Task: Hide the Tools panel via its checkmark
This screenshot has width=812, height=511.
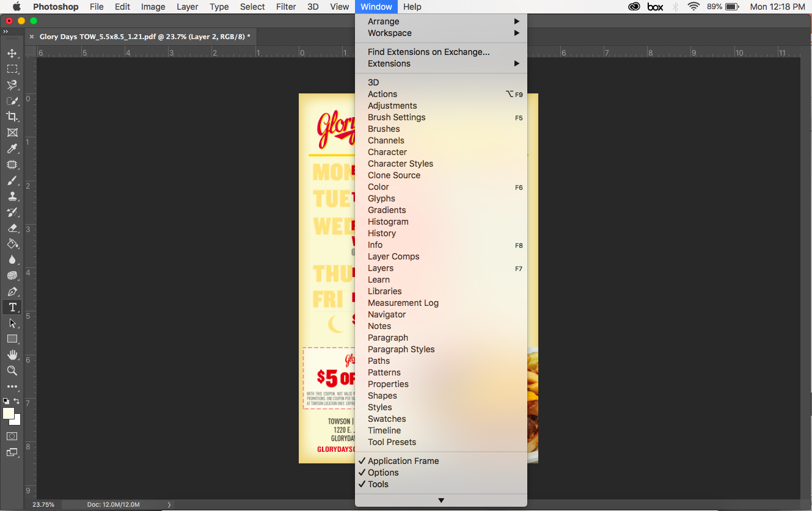Action: tap(378, 484)
